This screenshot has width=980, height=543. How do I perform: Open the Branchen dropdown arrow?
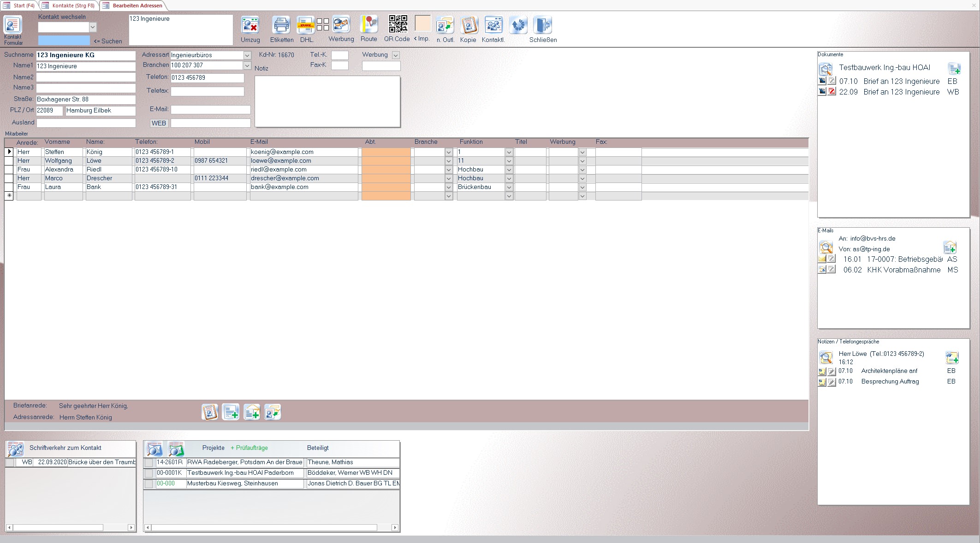[x=247, y=66]
